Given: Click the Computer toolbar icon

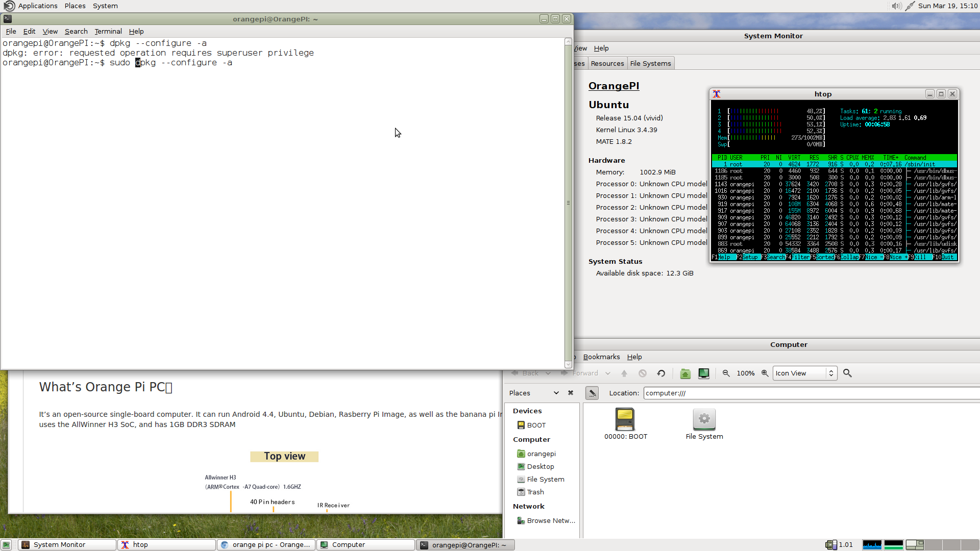Looking at the screenshot, I should click(x=704, y=373).
